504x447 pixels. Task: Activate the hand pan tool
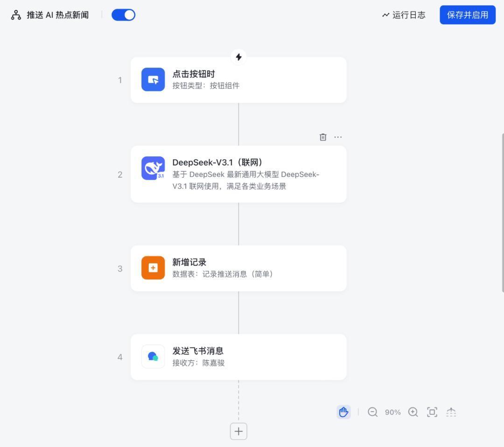343,412
